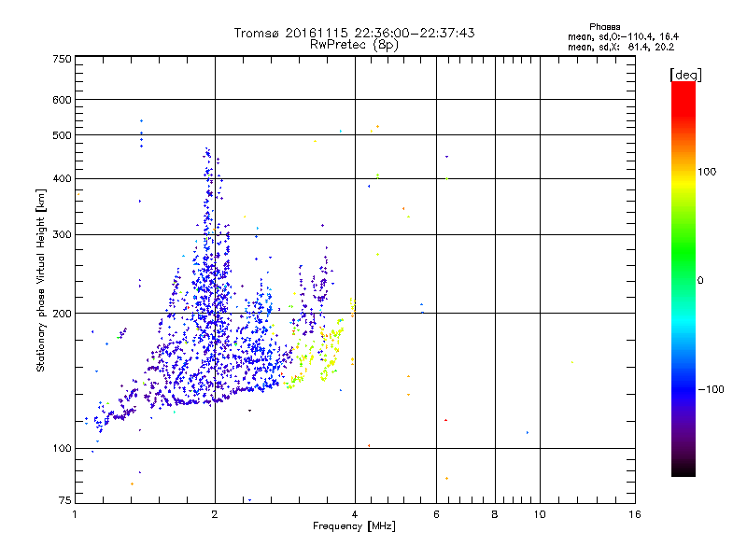Click the x-axis tick label '2'
This screenshot has width=747, height=560.
[215, 514]
